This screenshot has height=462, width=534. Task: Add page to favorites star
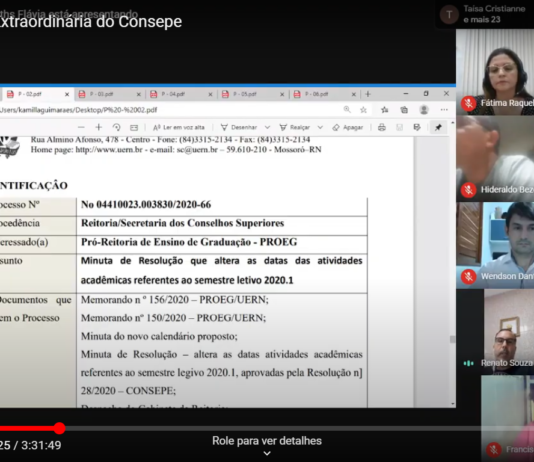click(363, 110)
